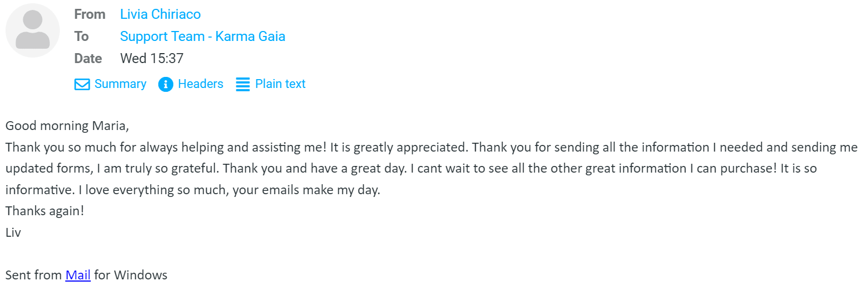The height and width of the screenshot is (291, 868).
Task: Click the date Wed 15:37
Action: [x=152, y=59]
